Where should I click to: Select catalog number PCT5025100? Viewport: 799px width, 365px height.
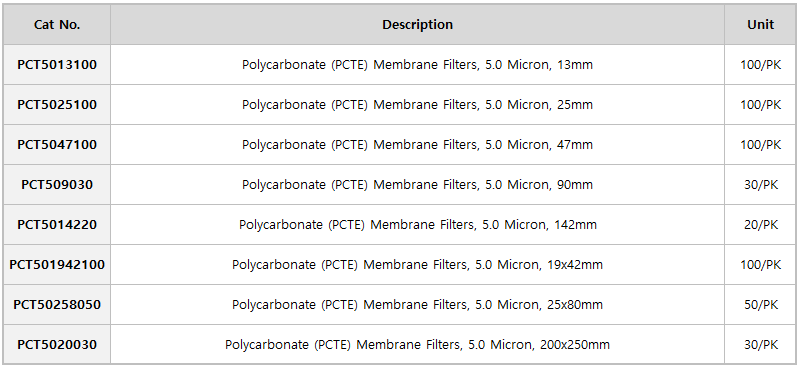(x=57, y=105)
